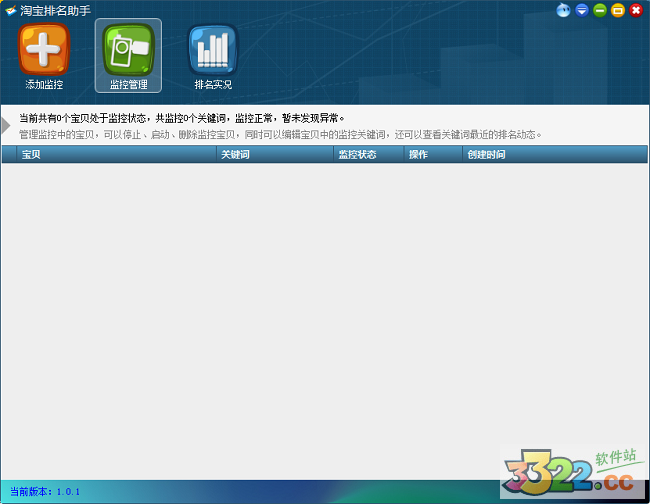This screenshot has width=650, height=504.
Task: Click the 关键词 column header
Action: 275,154
